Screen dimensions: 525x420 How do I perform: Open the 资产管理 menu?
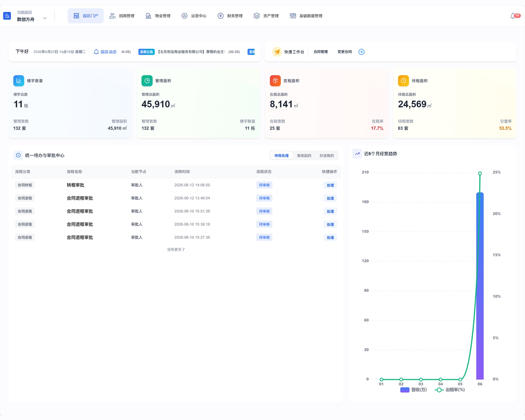(266, 16)
